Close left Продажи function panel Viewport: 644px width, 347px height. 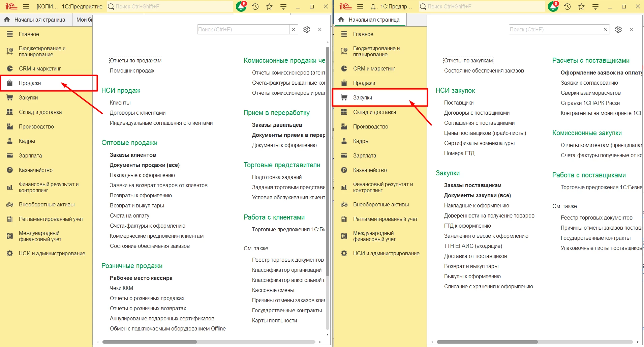tap(320, 30)
